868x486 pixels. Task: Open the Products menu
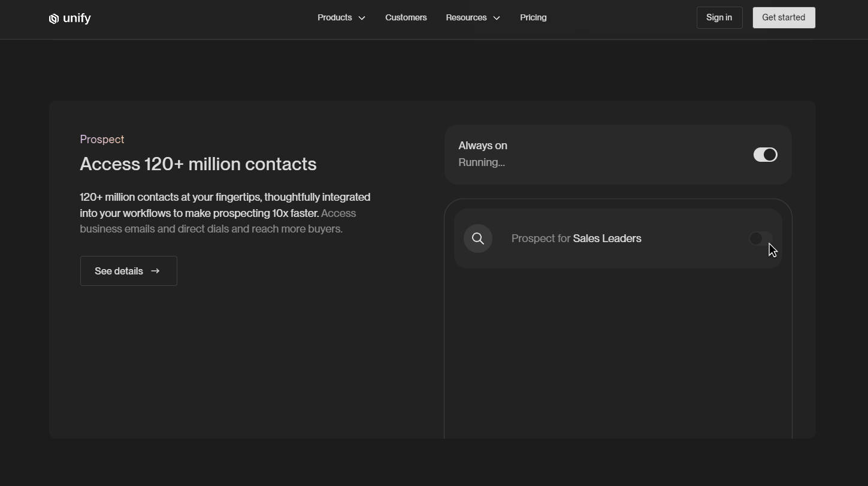[334, 17]
